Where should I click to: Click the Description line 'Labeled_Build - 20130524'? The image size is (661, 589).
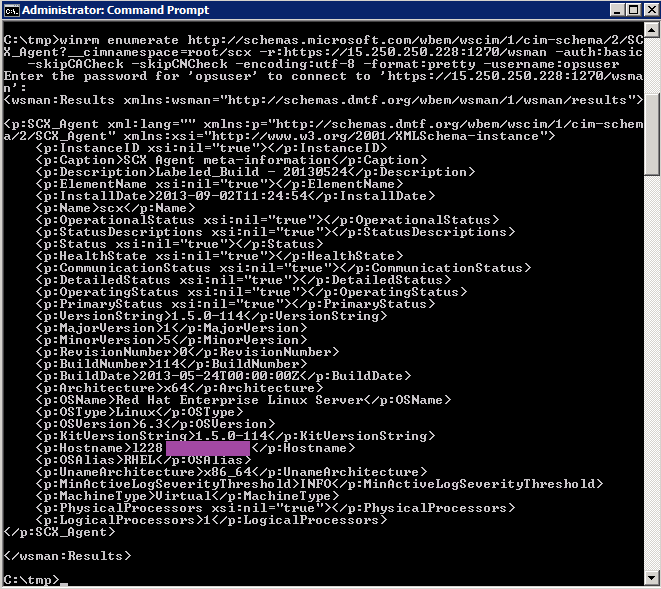[255, 172]
